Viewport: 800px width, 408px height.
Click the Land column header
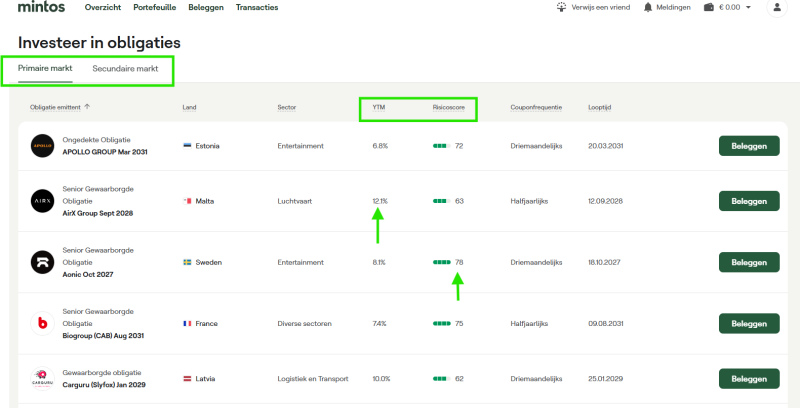(x=189, y=107)
